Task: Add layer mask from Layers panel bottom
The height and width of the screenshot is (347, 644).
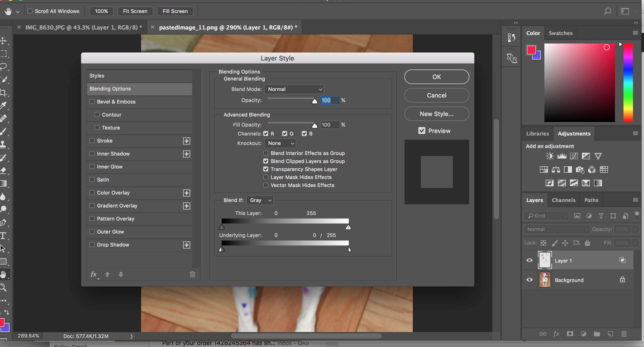Action: point(570,334)
